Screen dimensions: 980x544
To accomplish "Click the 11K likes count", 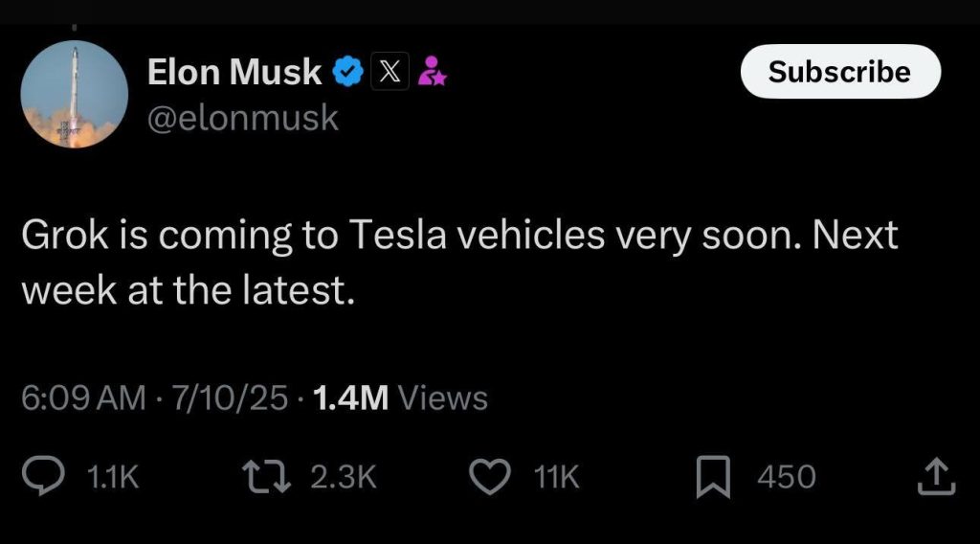I will (x=555, y=477).
